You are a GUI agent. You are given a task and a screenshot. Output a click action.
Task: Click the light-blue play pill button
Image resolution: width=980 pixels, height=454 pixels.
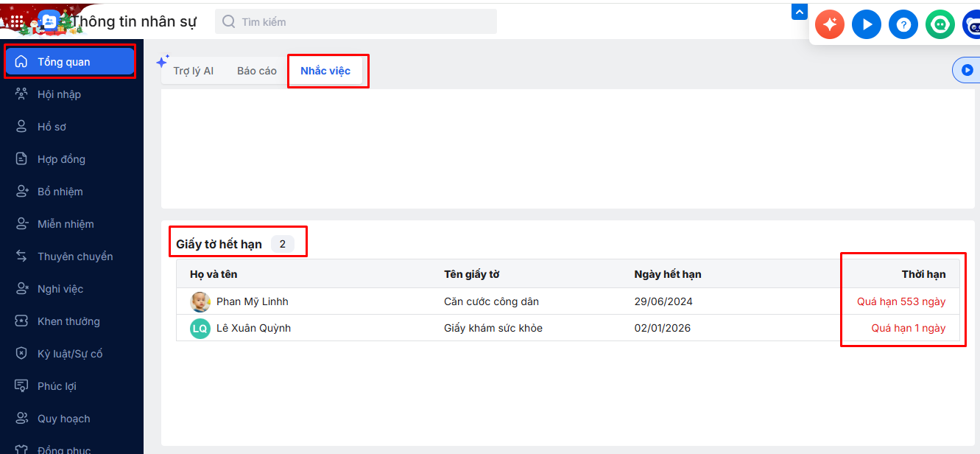pos(967,70)
